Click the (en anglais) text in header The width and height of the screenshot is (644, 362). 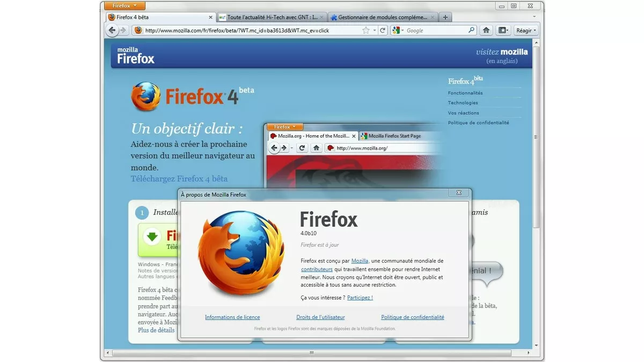(502, 61)
